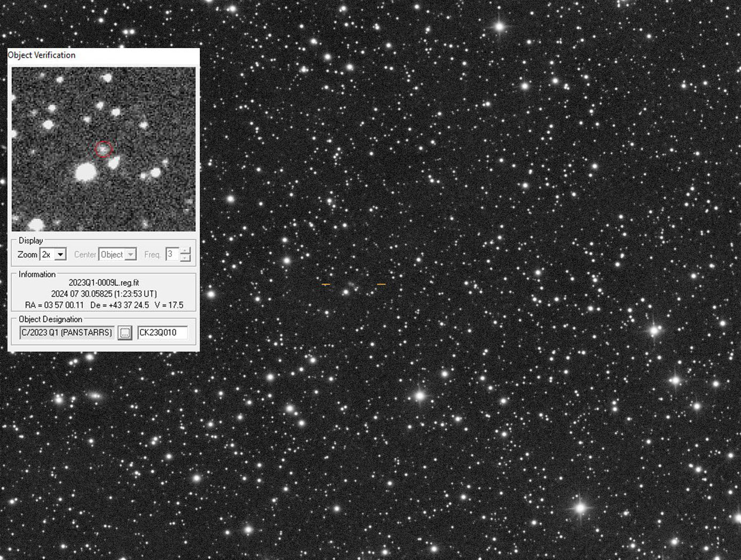Expand the Center Object dropdown
741x560 pixels.
tap(131, 255)
